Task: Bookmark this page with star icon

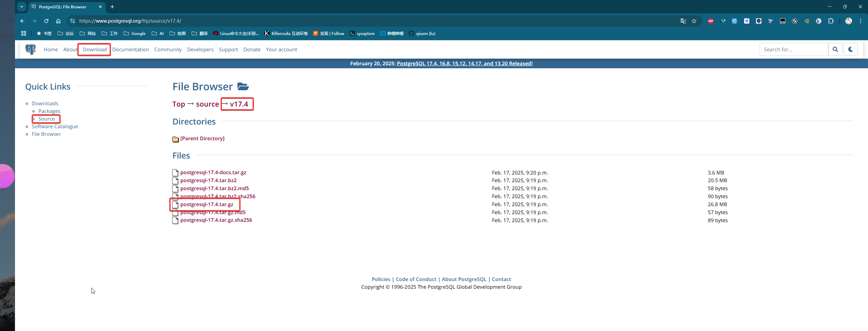Action: tap(694, 21)
